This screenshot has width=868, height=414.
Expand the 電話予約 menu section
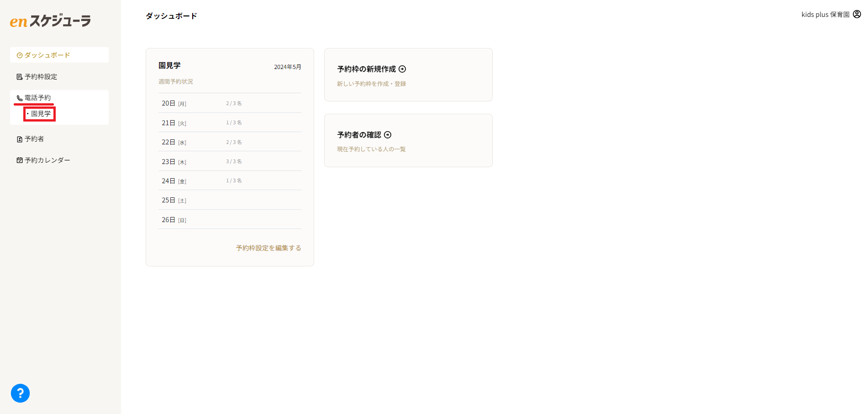point(38,98)
